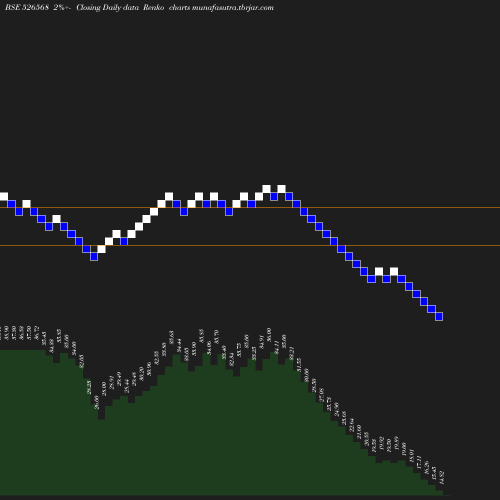Viewport: 500px width, 500px height.
Task: Click the 22.04 price label
Action: (x=351, y=425)
